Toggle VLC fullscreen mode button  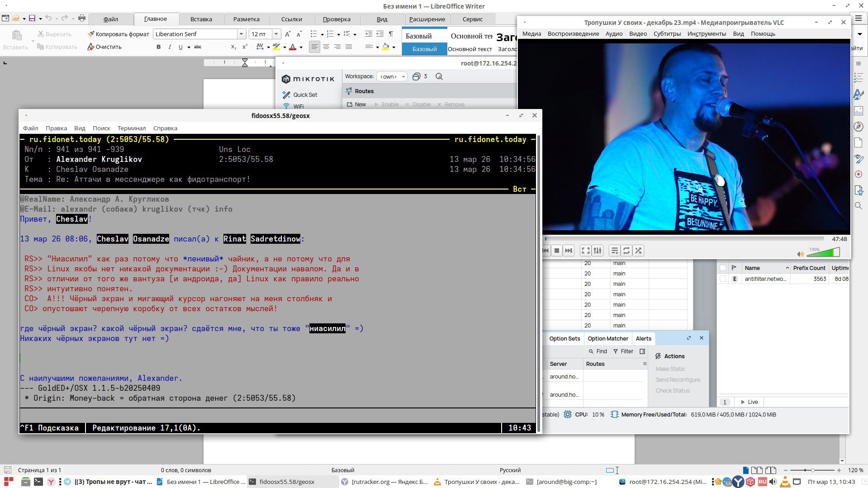pyautogui.click(x=585, y=251)
